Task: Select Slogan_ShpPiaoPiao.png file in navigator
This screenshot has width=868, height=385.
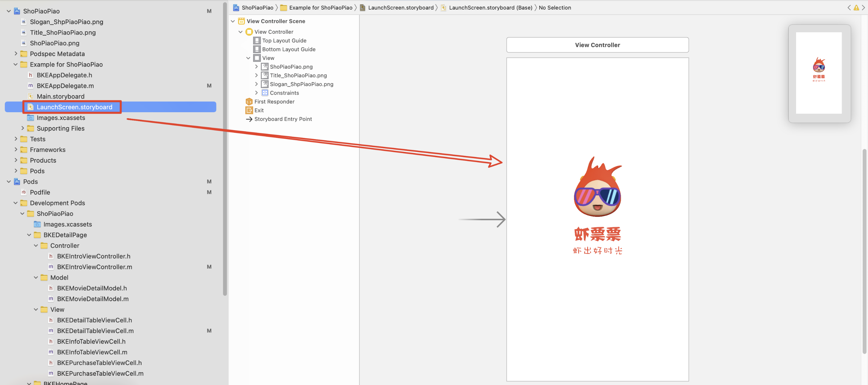Action: tap(66, 22)
